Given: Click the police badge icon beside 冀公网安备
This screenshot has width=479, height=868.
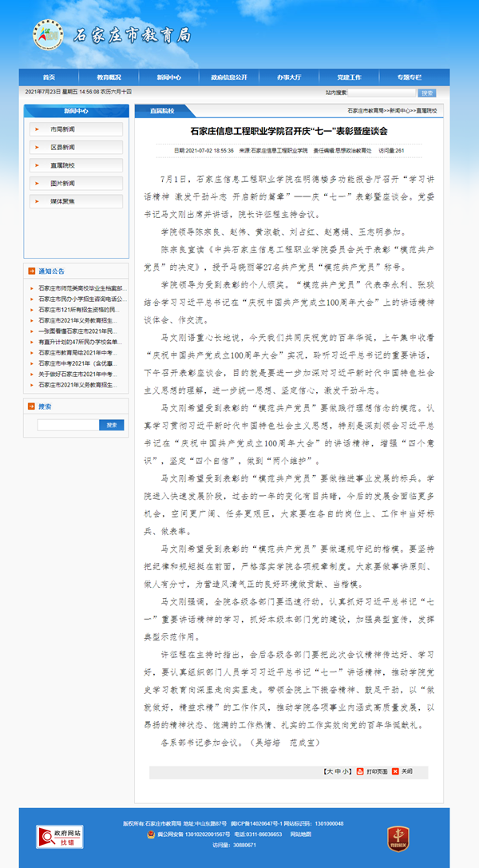Looking at the screenshot, I should pyautogui.click(x=149, y=834).
